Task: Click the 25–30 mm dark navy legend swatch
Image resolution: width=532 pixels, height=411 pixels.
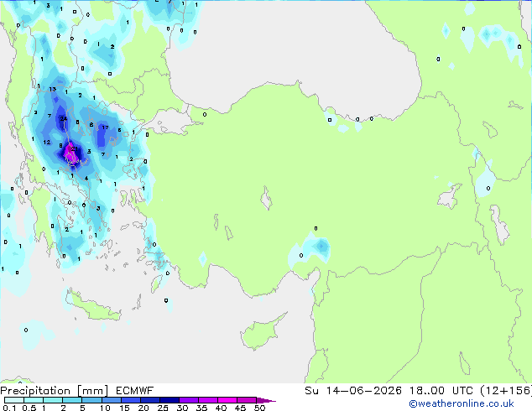Action: point(170,400)
